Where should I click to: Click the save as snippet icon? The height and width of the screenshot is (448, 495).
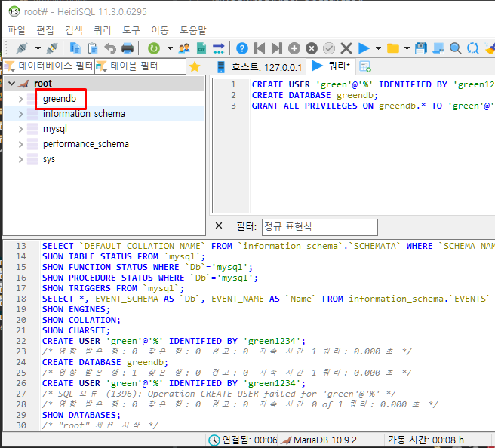[438, 48]
